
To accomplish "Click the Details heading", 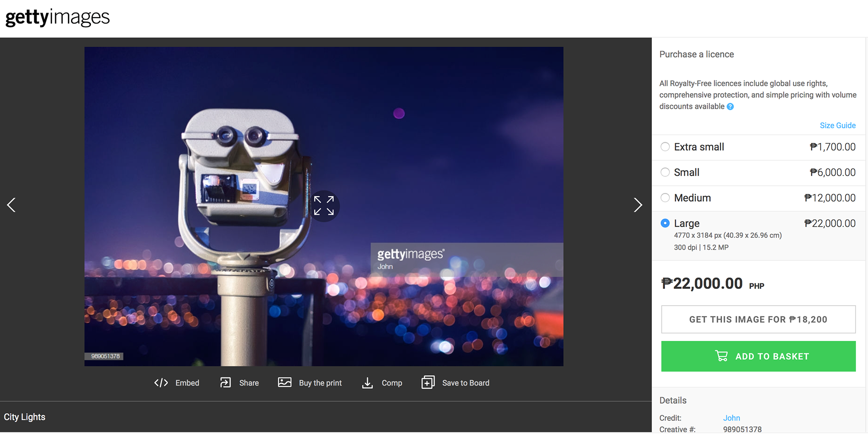I will pyautogui.click(x=673, y=401).
